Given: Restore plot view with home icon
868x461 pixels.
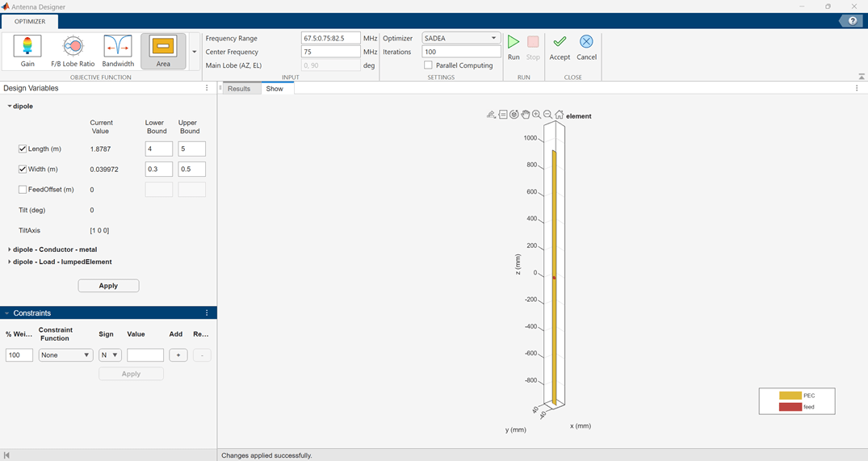Looking at the screenshot, I should 559,115.
